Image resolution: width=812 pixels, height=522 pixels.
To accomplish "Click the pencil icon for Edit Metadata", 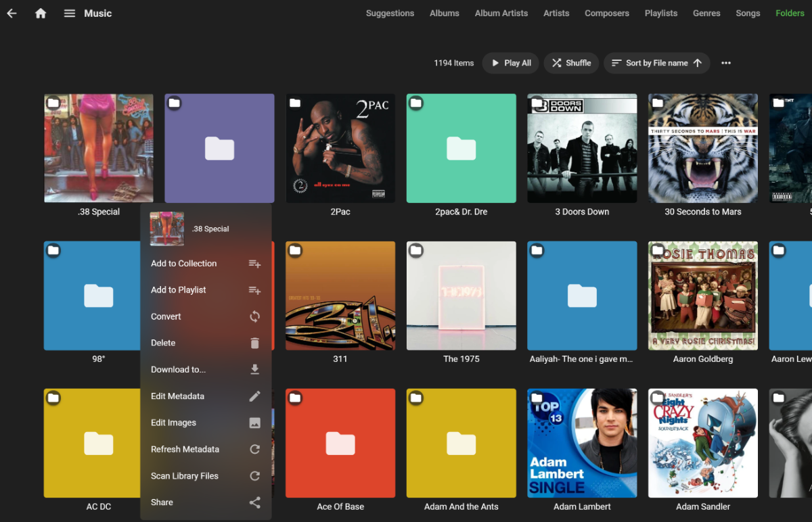I will coord(254,396).
